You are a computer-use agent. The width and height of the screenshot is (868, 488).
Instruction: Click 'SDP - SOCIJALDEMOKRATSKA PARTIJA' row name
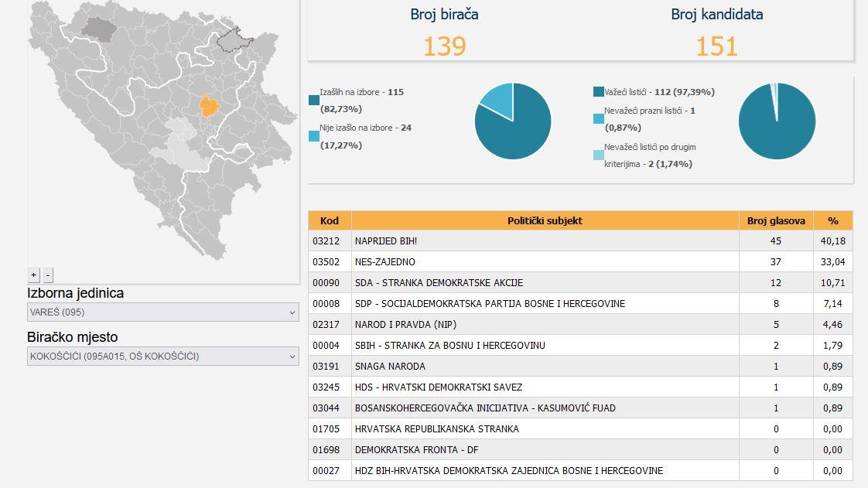[490, 304]
